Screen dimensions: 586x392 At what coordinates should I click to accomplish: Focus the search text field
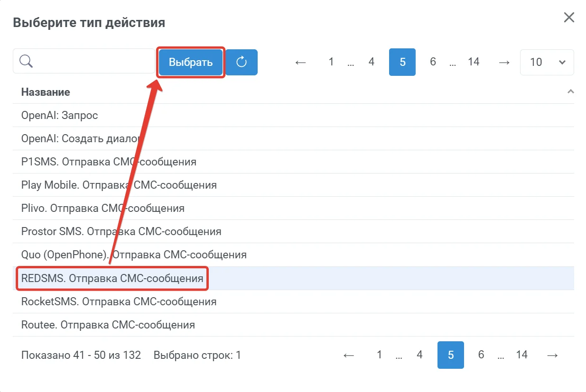coord(84,61)
